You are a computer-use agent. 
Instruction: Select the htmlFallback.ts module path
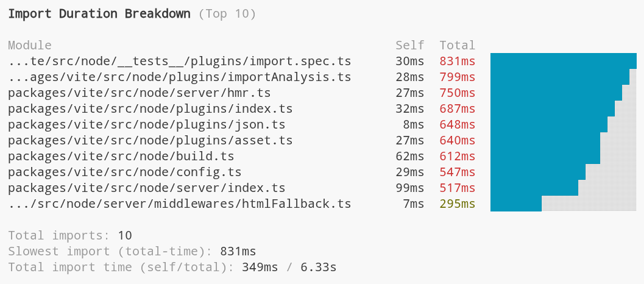(180, 204)
